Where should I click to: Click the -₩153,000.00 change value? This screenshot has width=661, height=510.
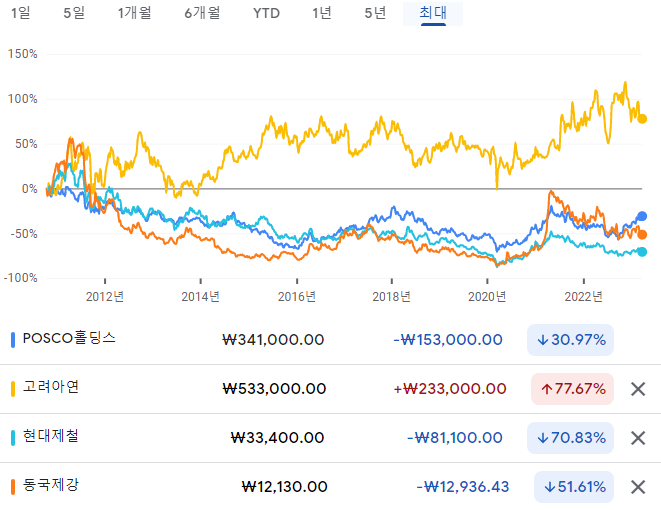tap(448, 340)
